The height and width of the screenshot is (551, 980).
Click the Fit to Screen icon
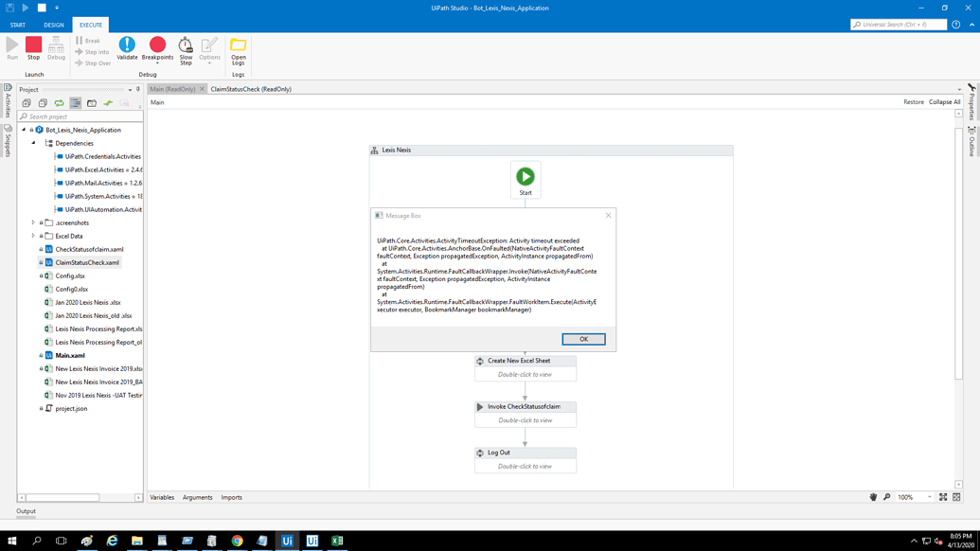[943, 497]
